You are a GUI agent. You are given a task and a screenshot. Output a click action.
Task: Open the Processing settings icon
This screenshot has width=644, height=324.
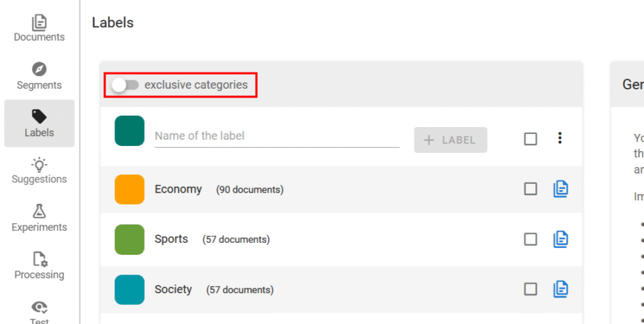tap(39, 259)
